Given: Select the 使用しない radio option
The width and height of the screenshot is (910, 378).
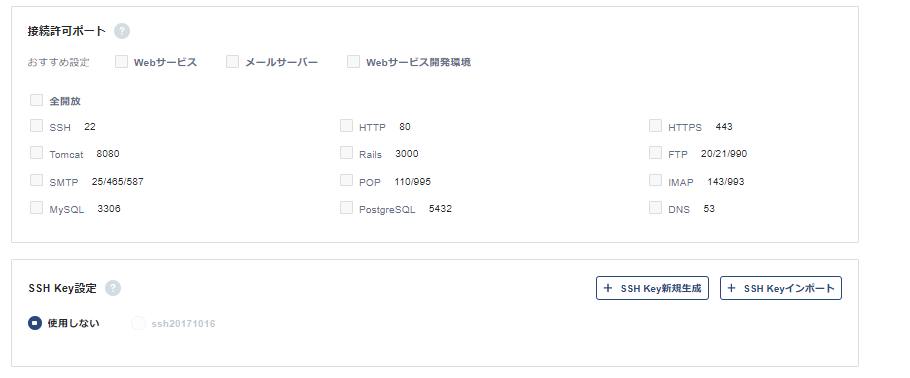Looking at the screenshot, I should coord(35,323).
